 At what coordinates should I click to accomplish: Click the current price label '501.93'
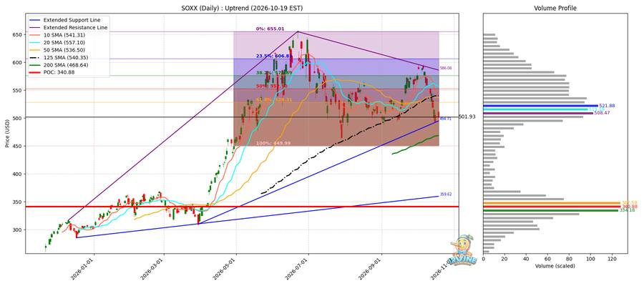click(467, 117)
